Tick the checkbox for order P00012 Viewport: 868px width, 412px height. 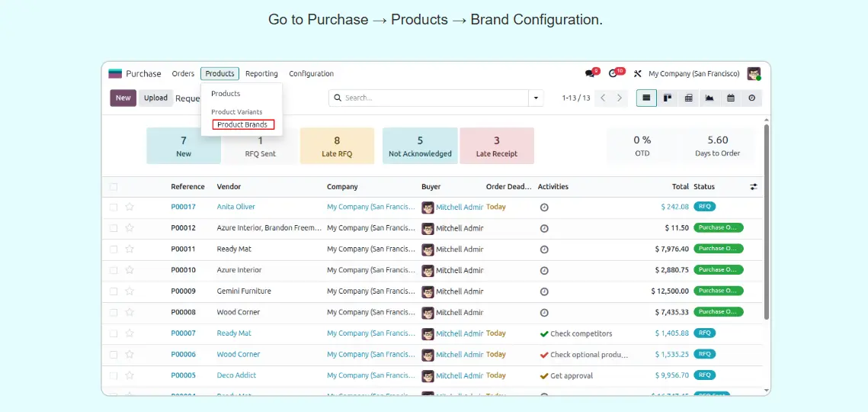pyautogui.click(x=114, y=228)
